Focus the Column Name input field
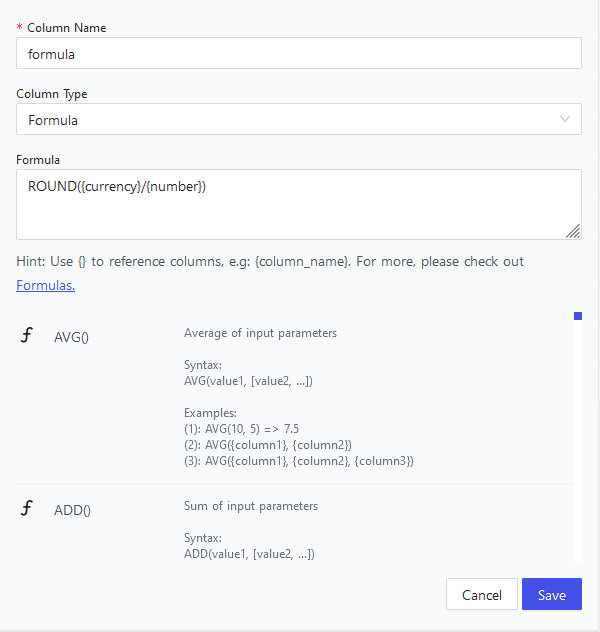This screenshot has width=600, height=632. coord(299,53)
